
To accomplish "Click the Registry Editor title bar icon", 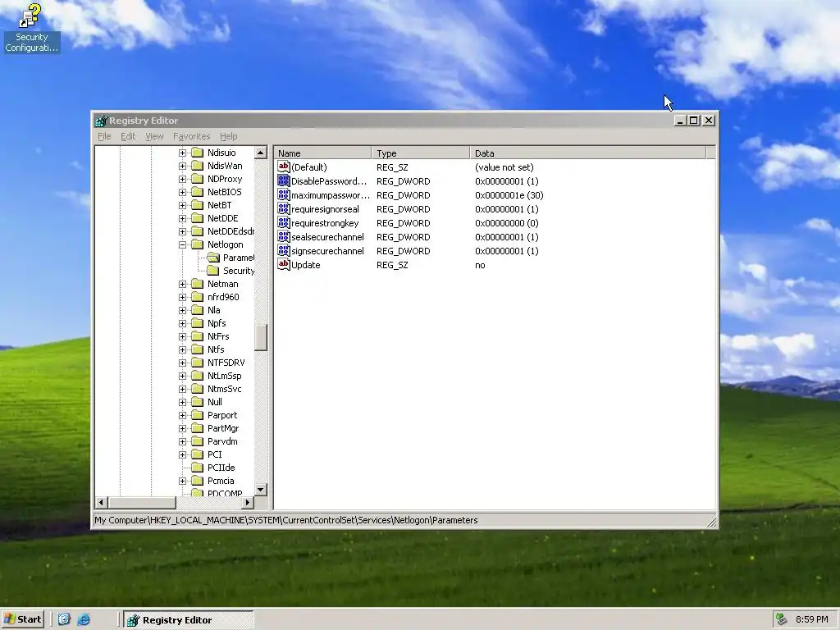I will pyautogui.click(x=101, y=121).
